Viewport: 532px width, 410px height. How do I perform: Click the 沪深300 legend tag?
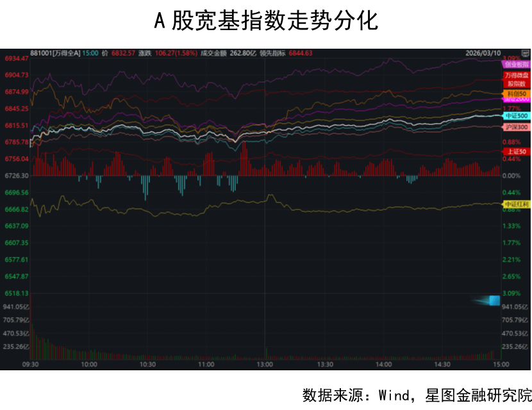click(x=517, y=127)
